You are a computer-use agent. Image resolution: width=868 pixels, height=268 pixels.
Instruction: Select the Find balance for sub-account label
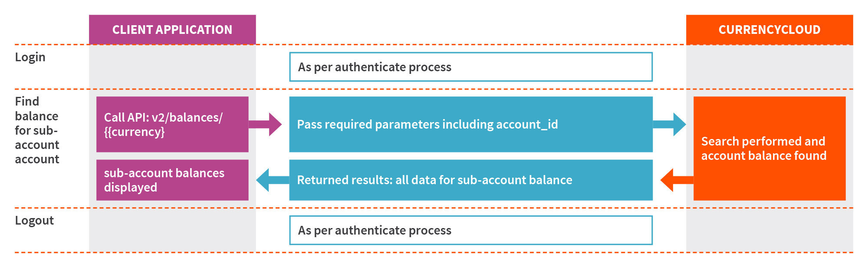pyautogui.click(x=37, y=130)
